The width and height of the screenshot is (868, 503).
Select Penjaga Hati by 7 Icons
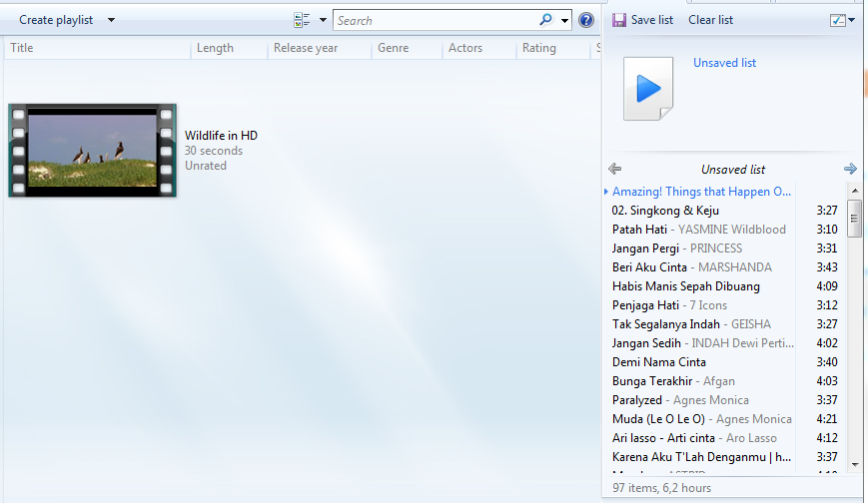tap(722, 305)
